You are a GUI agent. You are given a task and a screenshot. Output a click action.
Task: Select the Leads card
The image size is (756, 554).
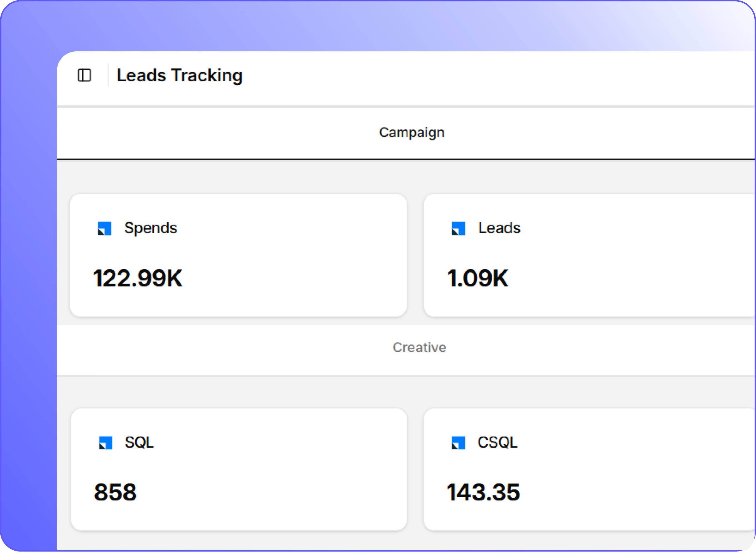coord(591,254)
